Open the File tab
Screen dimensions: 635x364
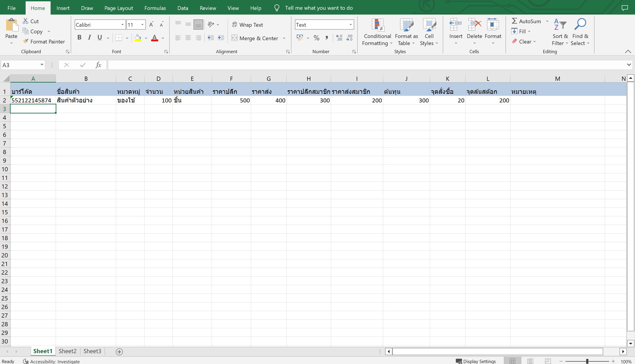coord(11,8)
